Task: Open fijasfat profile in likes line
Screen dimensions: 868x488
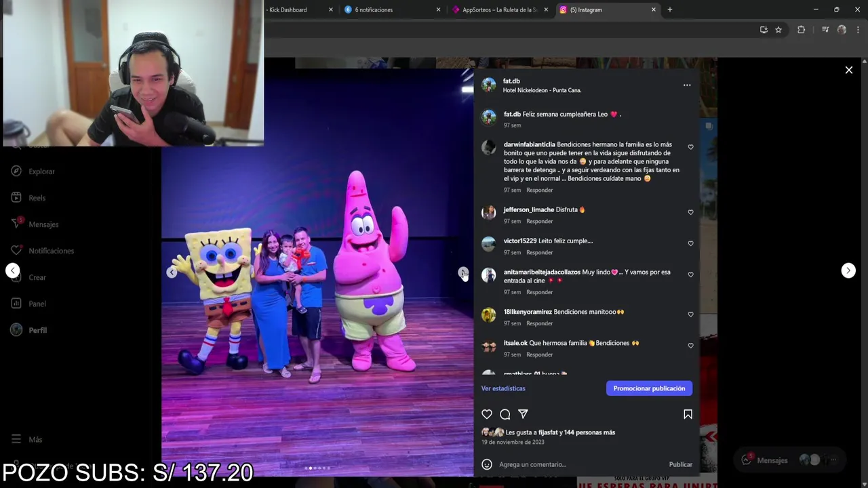Action: tap(549, 432)
